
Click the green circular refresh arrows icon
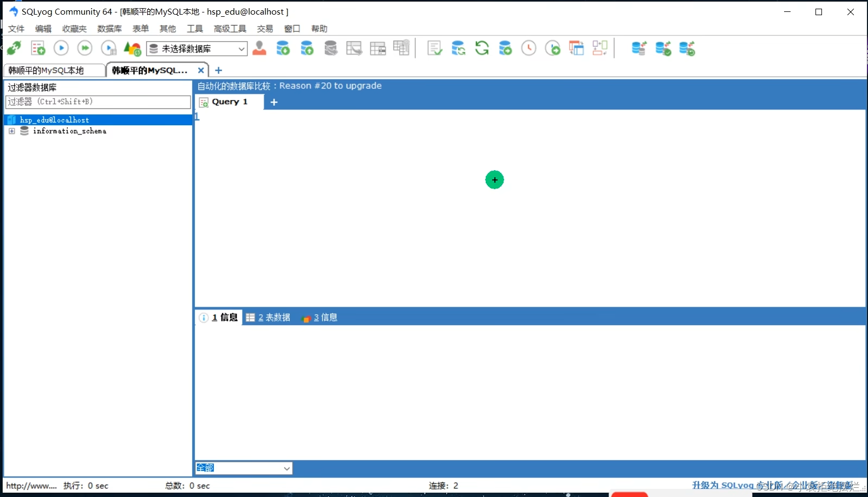482,48
